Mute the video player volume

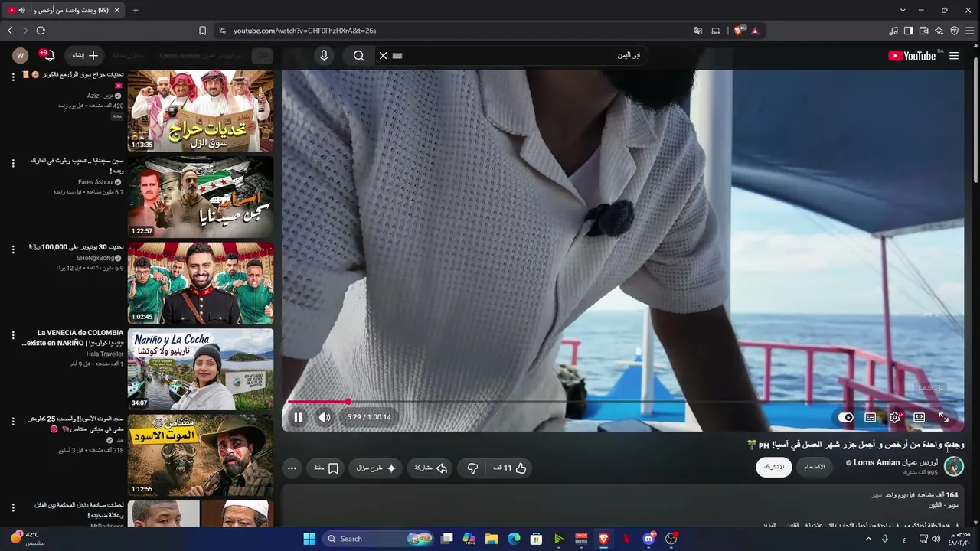[325, 417]
